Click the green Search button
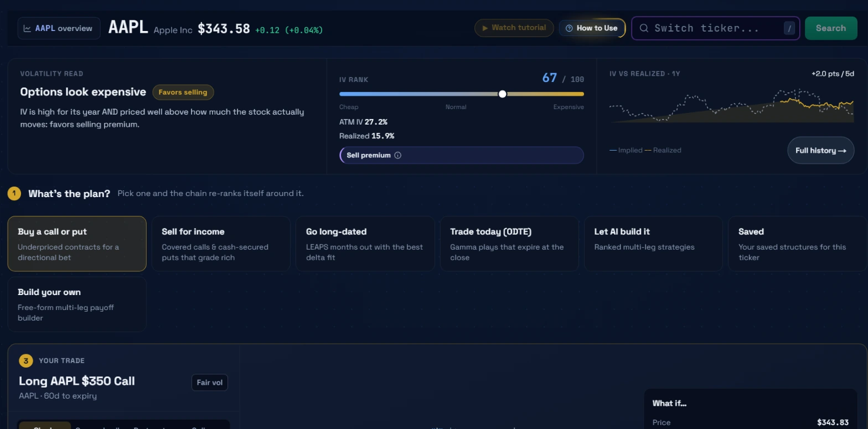Screen dimensions: 868x429 pyautogui.click(x=830, y=28)
